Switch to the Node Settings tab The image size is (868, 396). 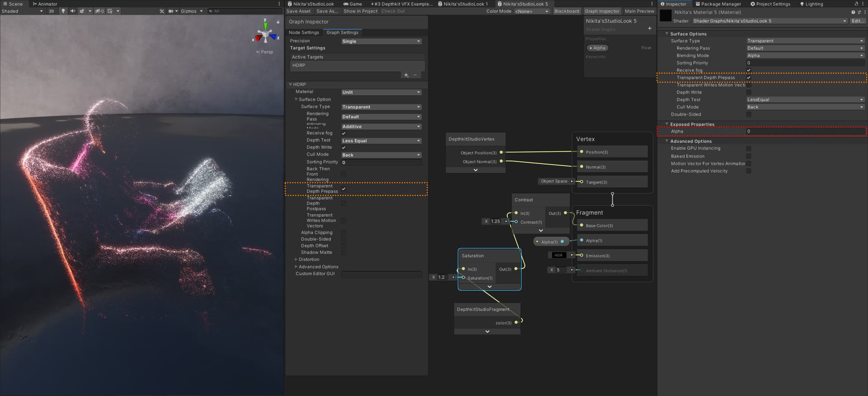tap(304, 33)
